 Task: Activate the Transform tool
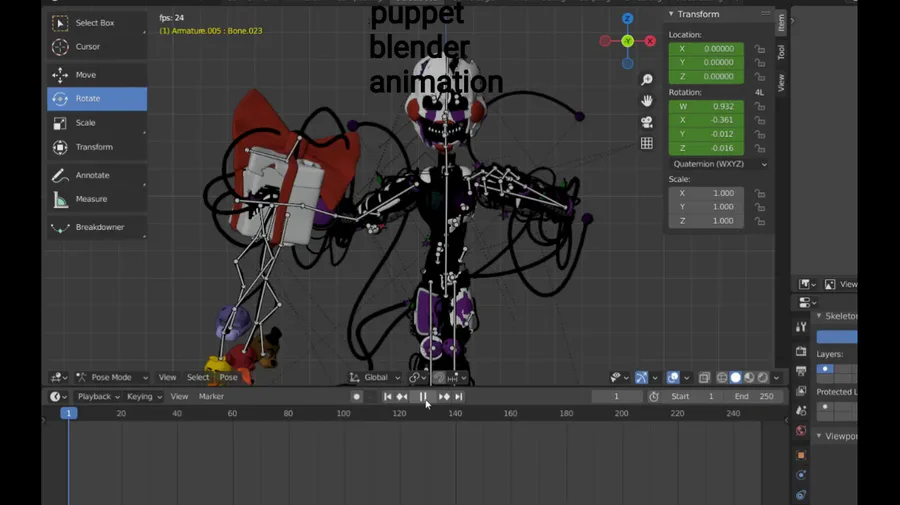(x=97, y=147)
